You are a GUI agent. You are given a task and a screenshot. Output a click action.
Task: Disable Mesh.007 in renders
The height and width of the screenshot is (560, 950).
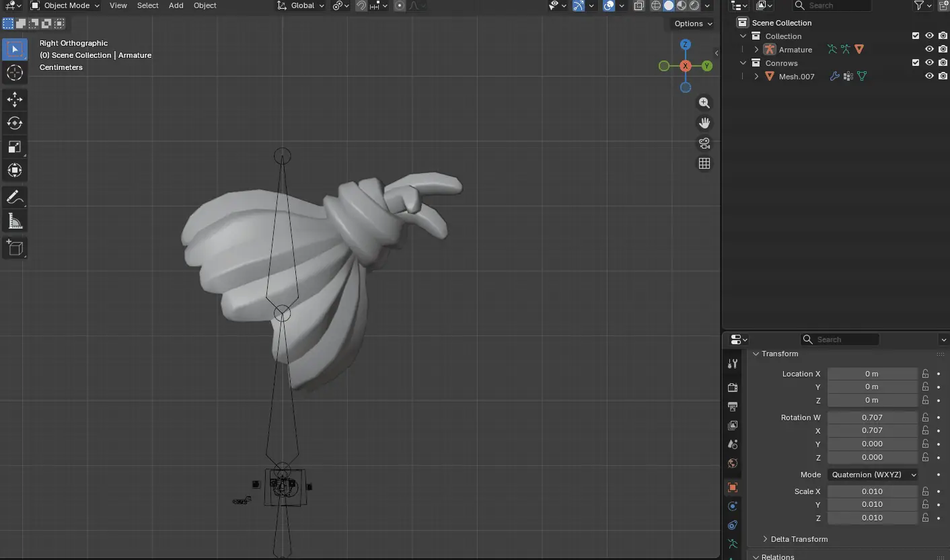(x=943, y=76)
